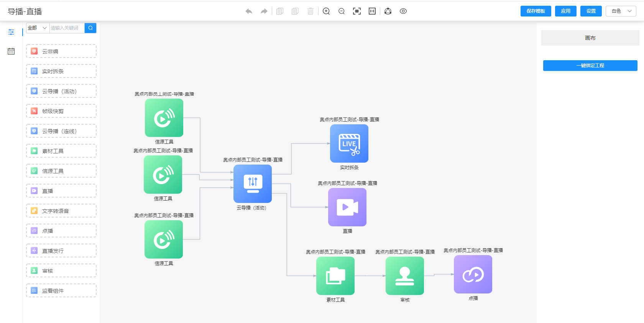Screen dimensions: 644x323
Task: Click the redo arrow in toolbar
Action: pyautogui.click(x=264, y=11)
